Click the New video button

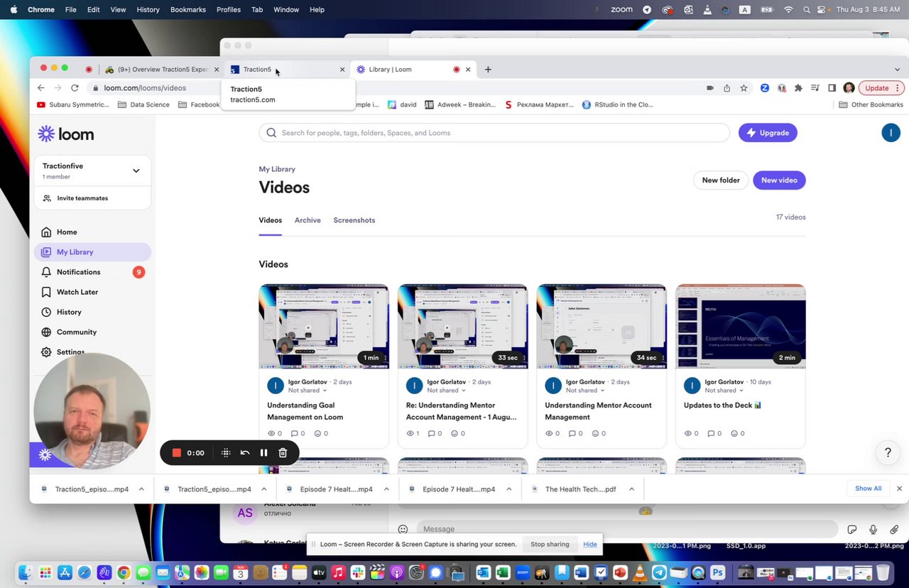[779, 180]
